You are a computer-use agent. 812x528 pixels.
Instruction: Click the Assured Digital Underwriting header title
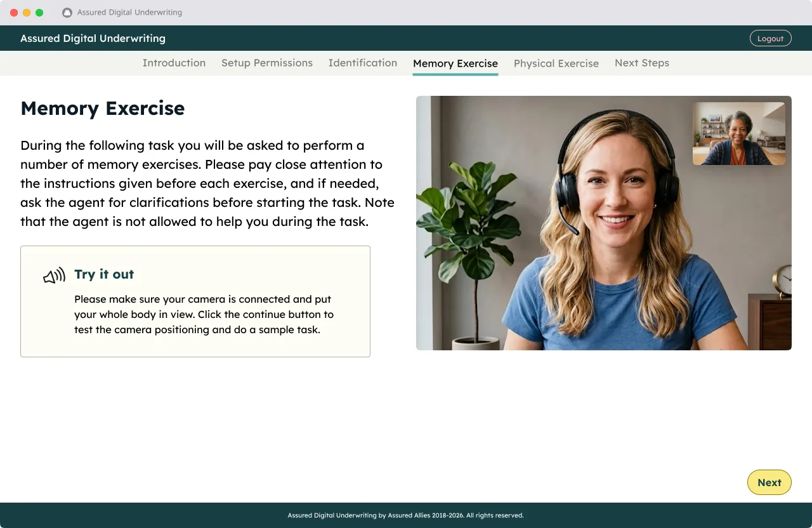93,38
